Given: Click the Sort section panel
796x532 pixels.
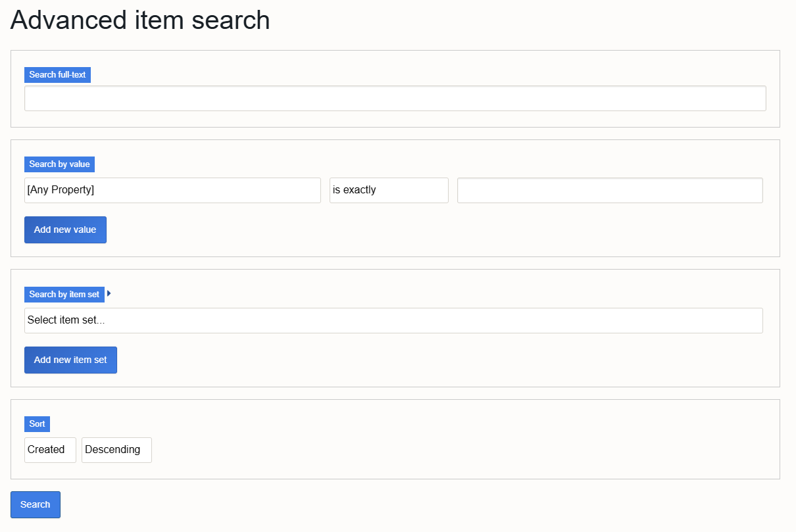Looking at the screenshot, I should coord(395,439).
